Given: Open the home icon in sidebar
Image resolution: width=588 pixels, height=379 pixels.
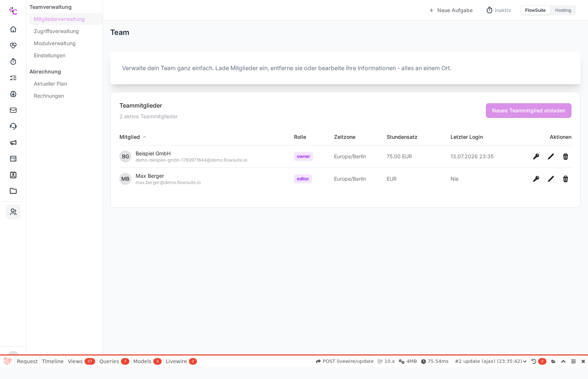Looking at the screenshot, I should click(13, 29).
